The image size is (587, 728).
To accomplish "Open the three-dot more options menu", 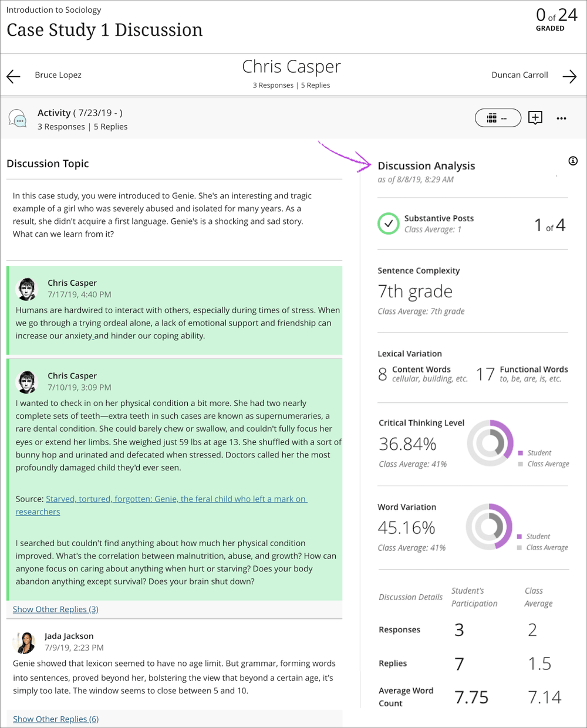I will pos(561,118).
